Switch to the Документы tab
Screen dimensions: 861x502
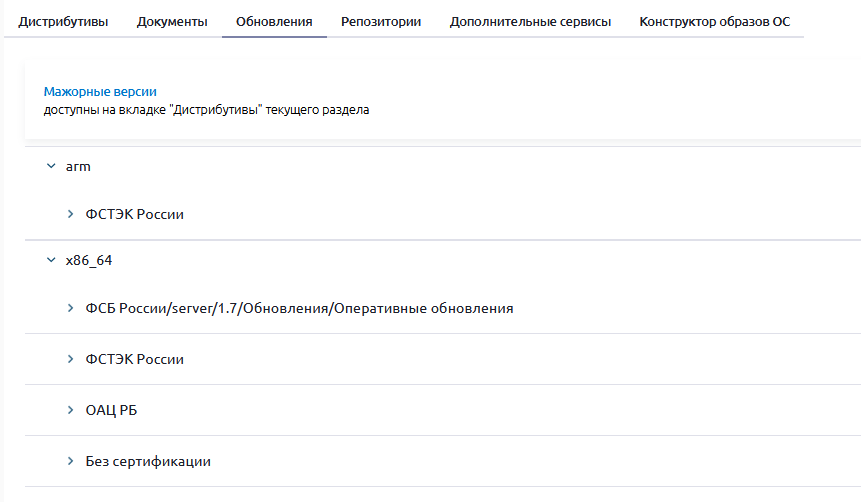(x=172, y=21)
